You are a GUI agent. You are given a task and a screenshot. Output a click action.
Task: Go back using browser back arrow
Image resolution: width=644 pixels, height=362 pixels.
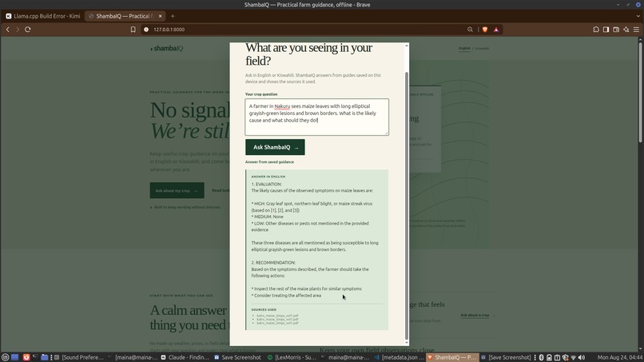click(x=7, y=30)
